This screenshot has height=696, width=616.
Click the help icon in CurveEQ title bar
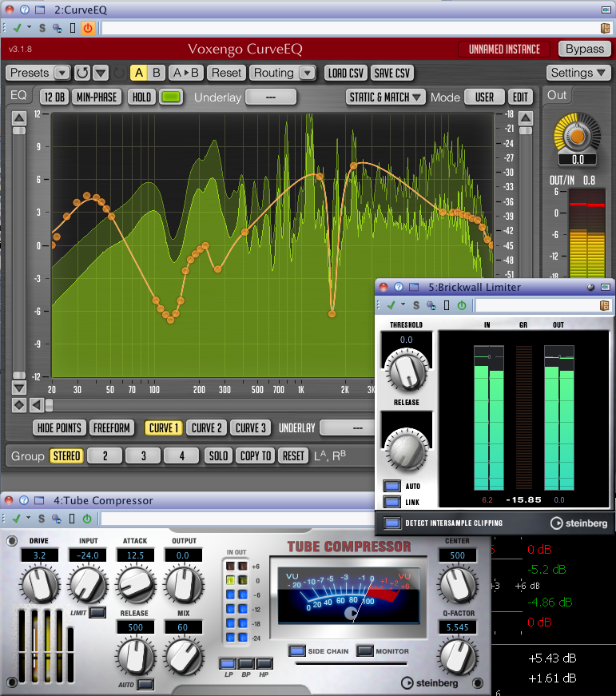(x=25, y=10)
